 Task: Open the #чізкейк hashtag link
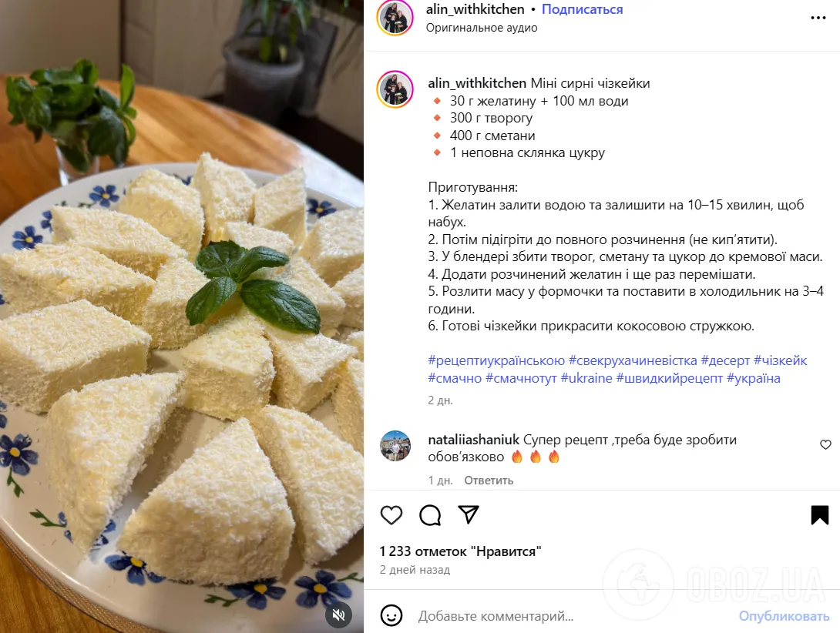(x=781, y=360)
